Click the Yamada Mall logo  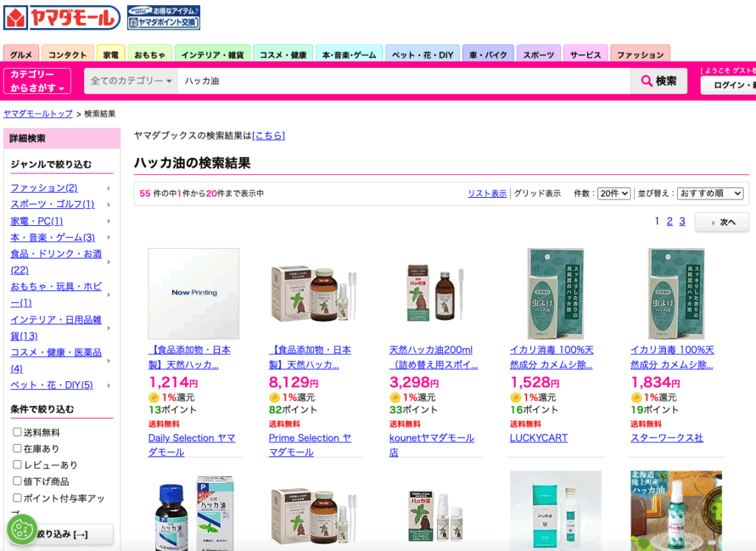pos(62,18)
